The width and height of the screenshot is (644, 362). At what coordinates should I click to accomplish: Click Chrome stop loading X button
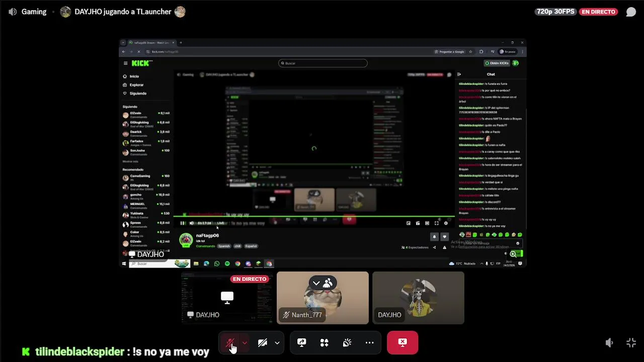point(139,52)
